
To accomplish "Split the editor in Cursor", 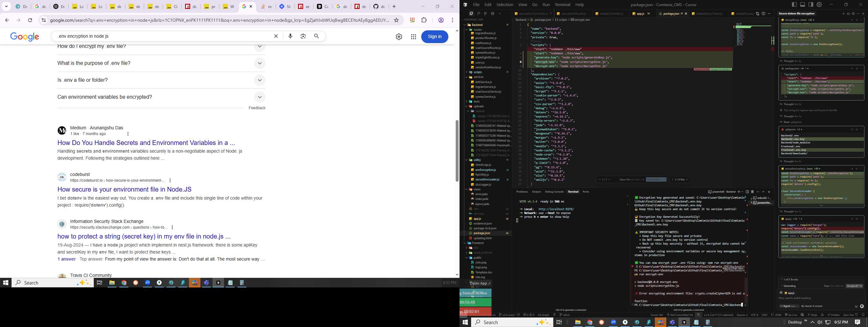I will pyautogui.click(x=764, y=14).
